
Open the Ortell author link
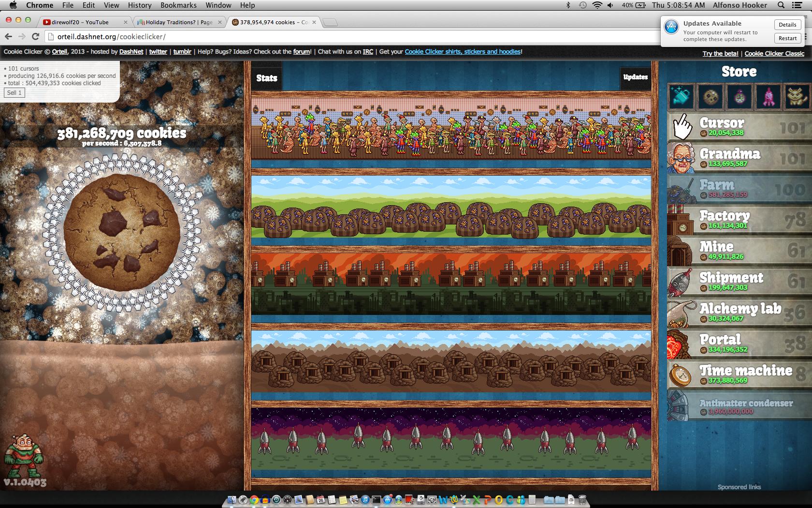pos(59,52)
